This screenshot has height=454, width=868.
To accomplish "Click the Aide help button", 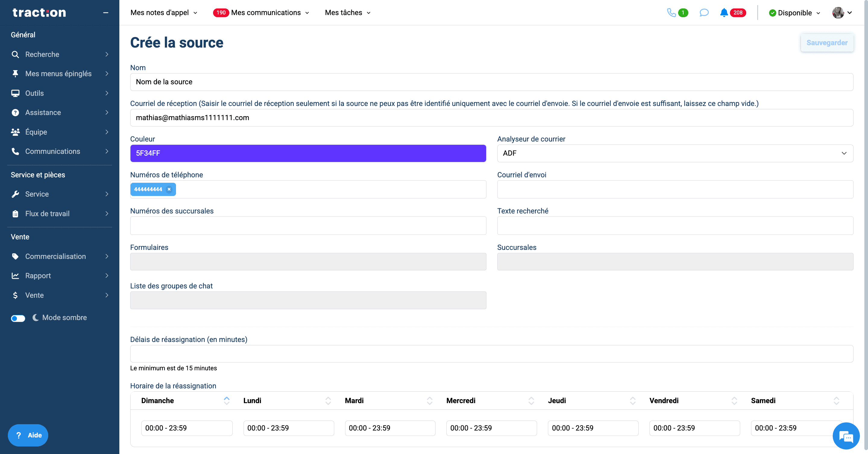I will (28, 435).
